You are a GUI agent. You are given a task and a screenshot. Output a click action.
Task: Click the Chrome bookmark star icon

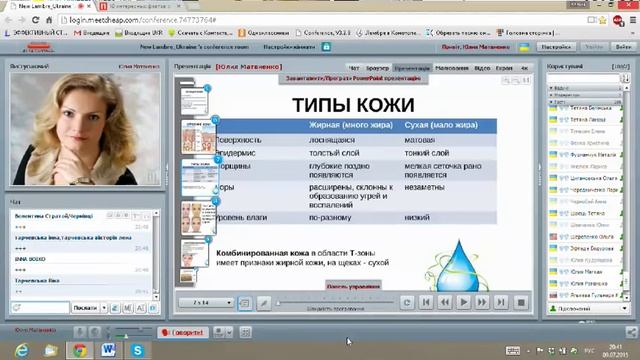[x=602, y=20]
